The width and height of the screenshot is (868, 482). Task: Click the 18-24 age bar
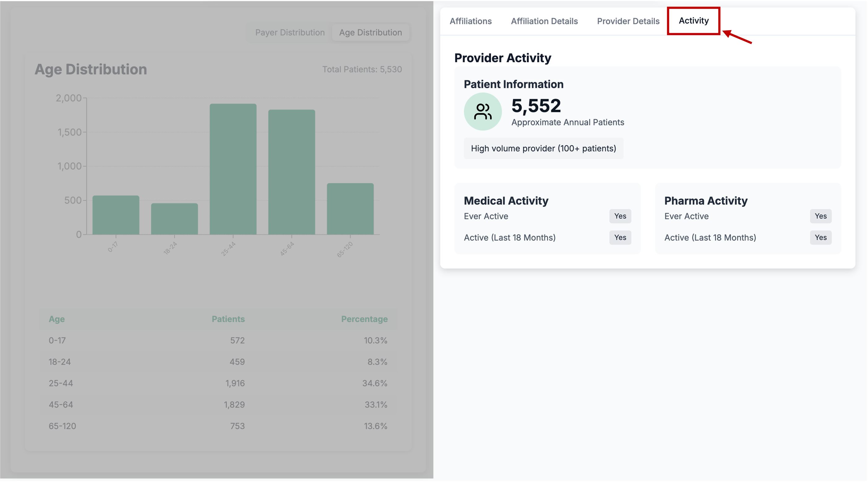pos(174,218)
